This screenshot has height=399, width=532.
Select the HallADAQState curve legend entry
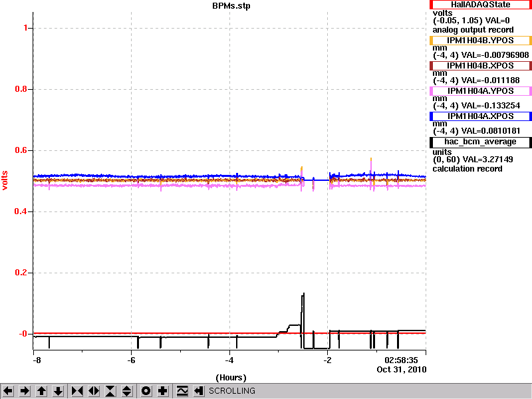480,5
